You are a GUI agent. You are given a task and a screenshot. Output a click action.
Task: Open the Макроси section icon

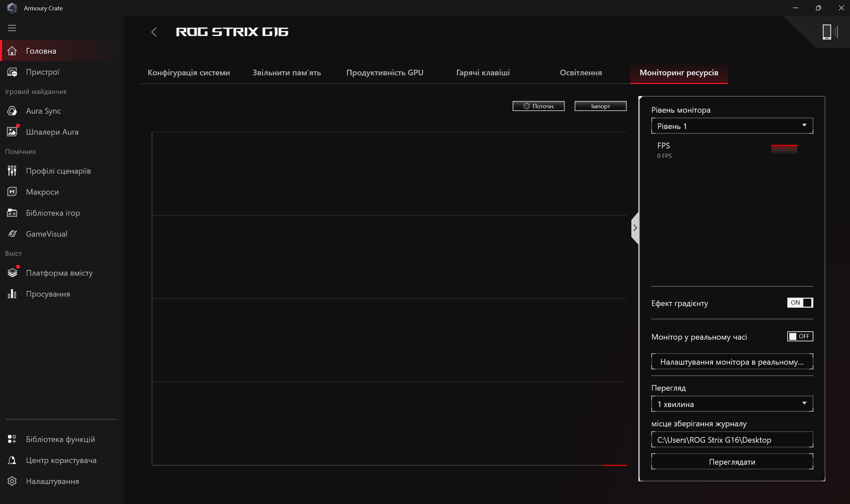click(12, 192)
